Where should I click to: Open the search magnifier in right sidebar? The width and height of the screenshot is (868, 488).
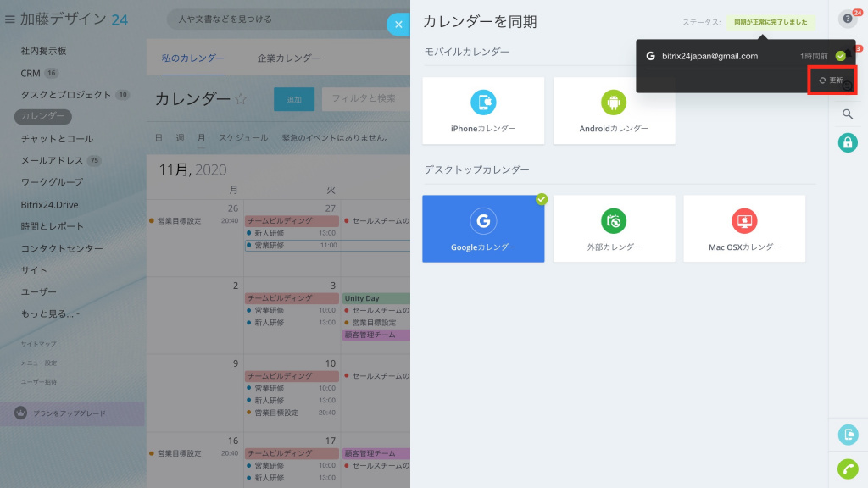pos(848,114)
